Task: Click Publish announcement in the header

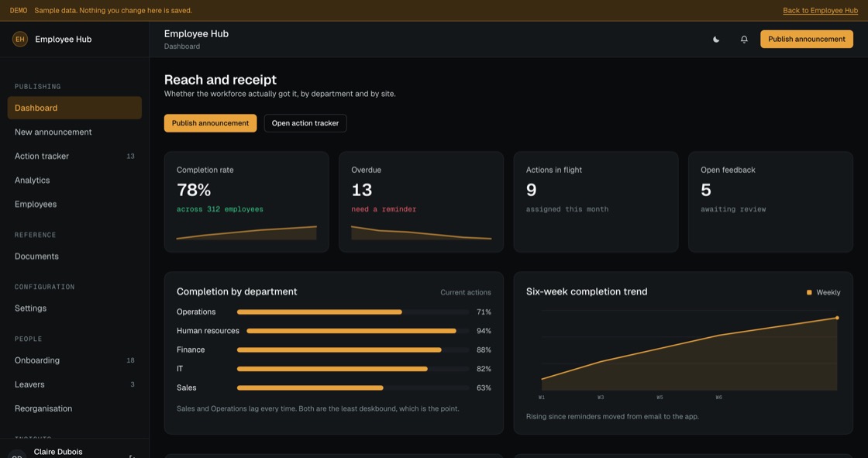Action: point(806,40)
